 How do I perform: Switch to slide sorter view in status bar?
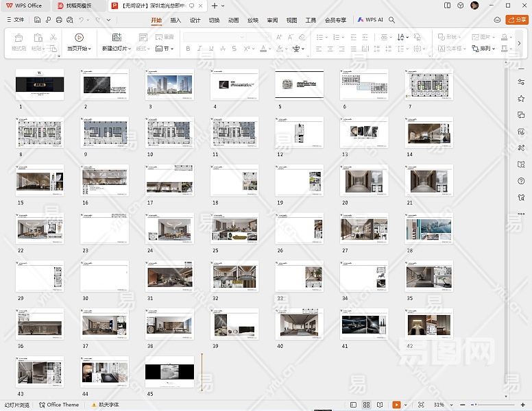click(x=366, y=405)
